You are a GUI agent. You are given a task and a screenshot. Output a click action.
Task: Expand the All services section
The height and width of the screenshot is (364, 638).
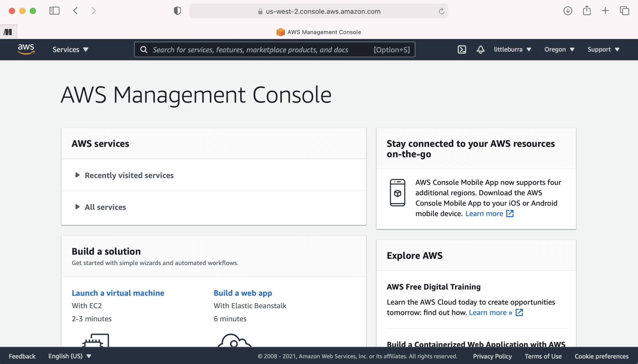click(105, 207)
